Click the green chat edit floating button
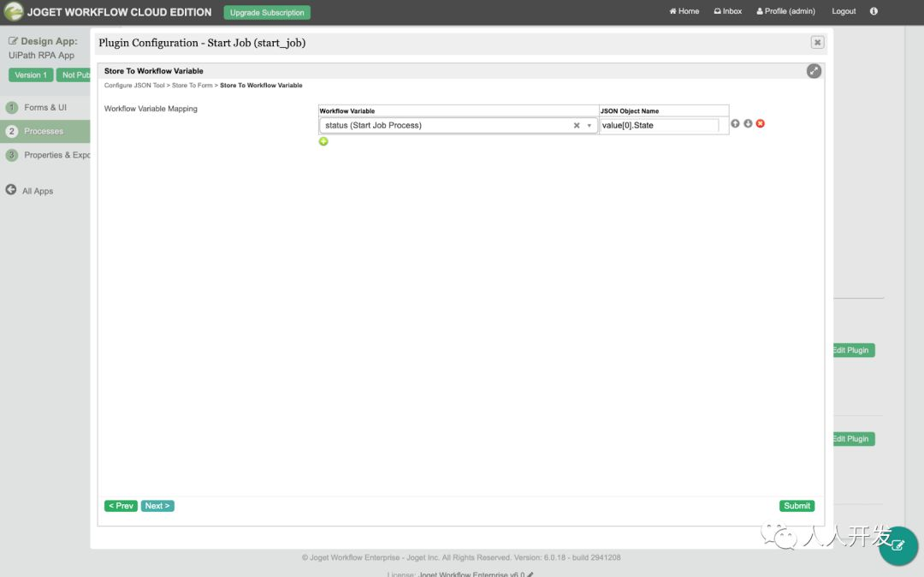 pyautogui.click(x=898, y=546)
